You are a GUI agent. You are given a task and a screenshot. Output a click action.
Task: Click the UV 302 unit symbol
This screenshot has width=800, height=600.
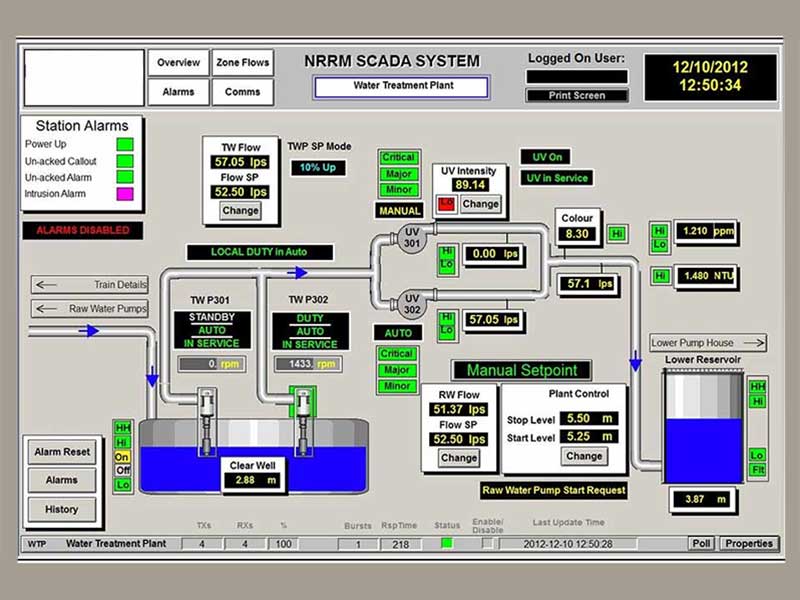click(411, 301)
